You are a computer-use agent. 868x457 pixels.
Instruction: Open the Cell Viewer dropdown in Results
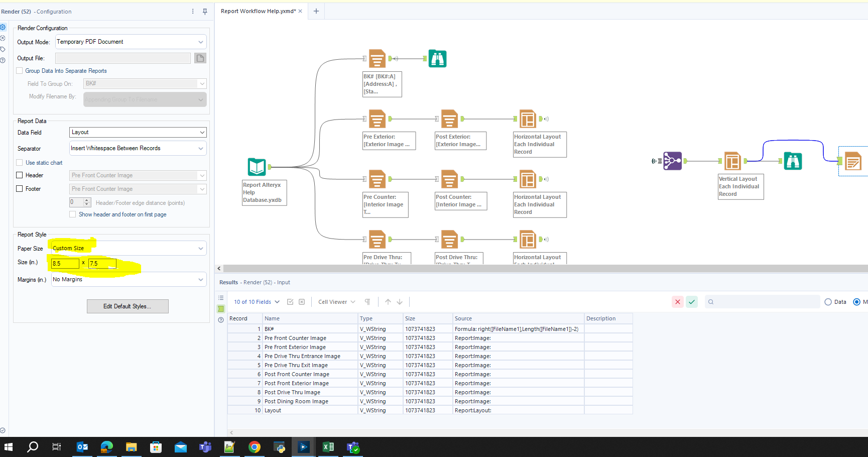pos(336,302)
